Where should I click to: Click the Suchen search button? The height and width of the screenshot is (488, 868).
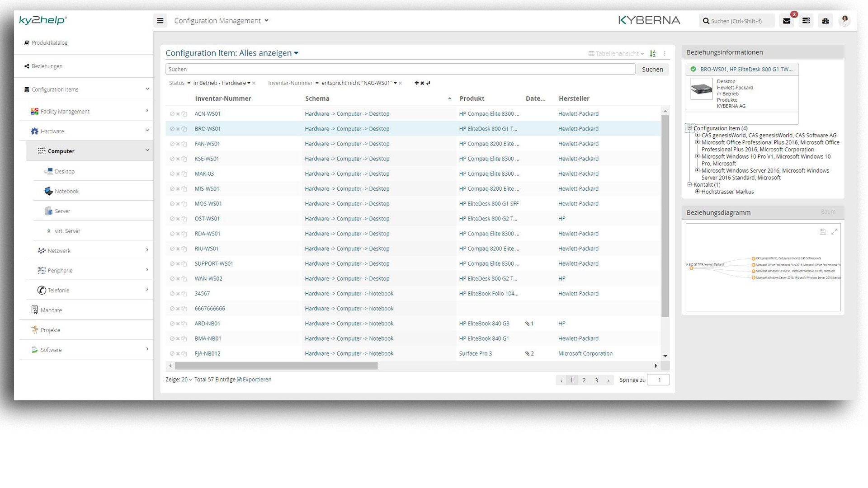(x=652, y=69)
